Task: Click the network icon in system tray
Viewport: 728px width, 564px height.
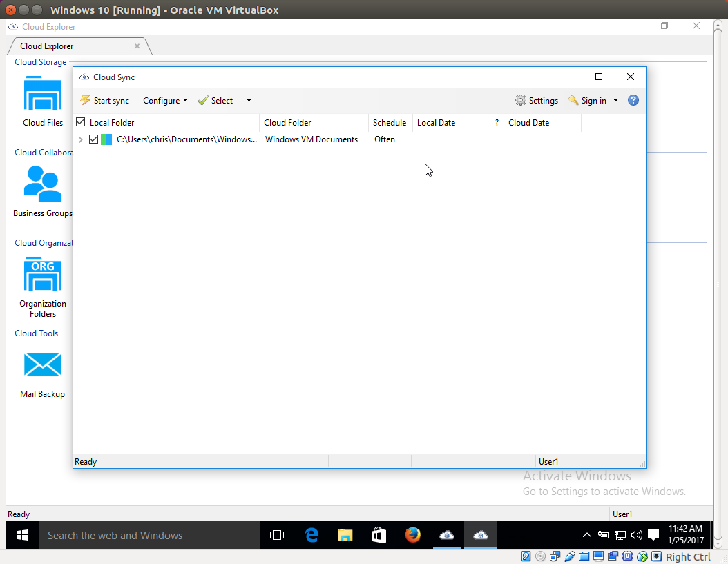Action: [620, 535]
